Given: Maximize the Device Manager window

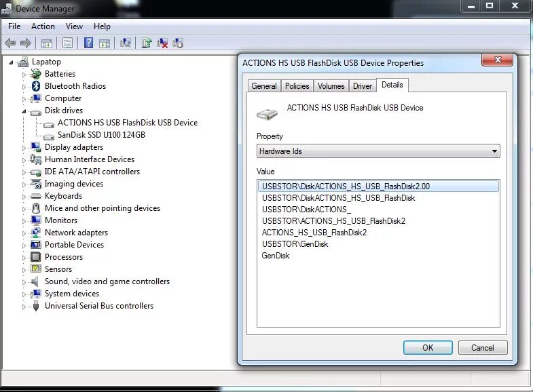Looking at the screenshot, I should [x=490, y=6].
